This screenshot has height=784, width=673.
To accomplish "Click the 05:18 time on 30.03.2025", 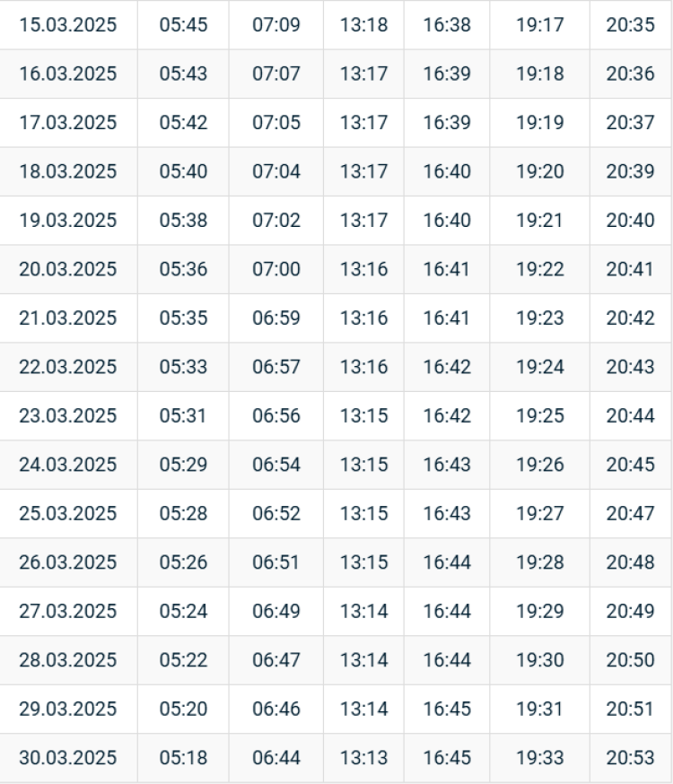I will (x=183, y=758).
